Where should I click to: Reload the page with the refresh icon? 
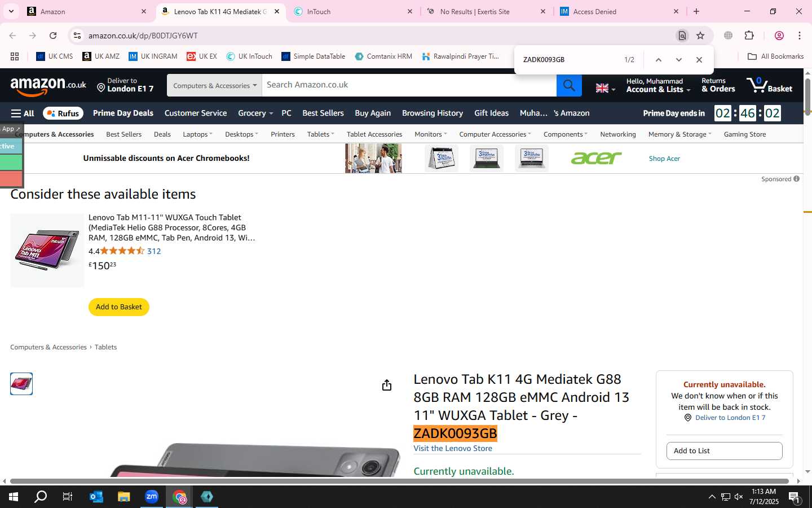[x=53, y=36]
